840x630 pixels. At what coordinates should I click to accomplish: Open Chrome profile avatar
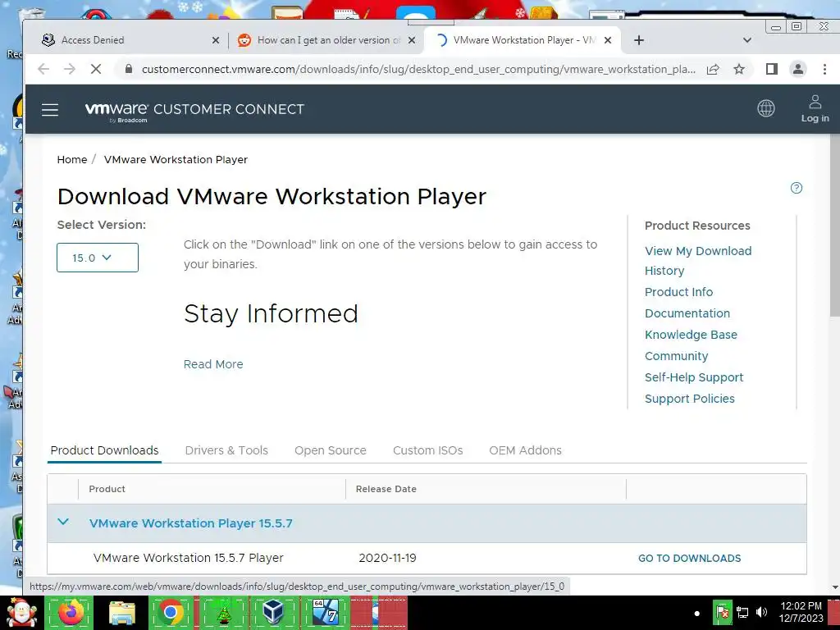[797, 69]
